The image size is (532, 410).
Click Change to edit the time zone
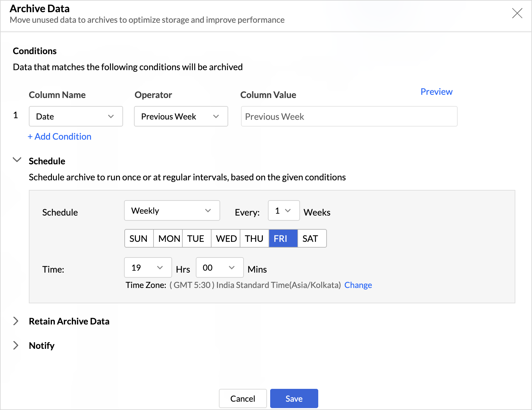(x=358, y=285)
